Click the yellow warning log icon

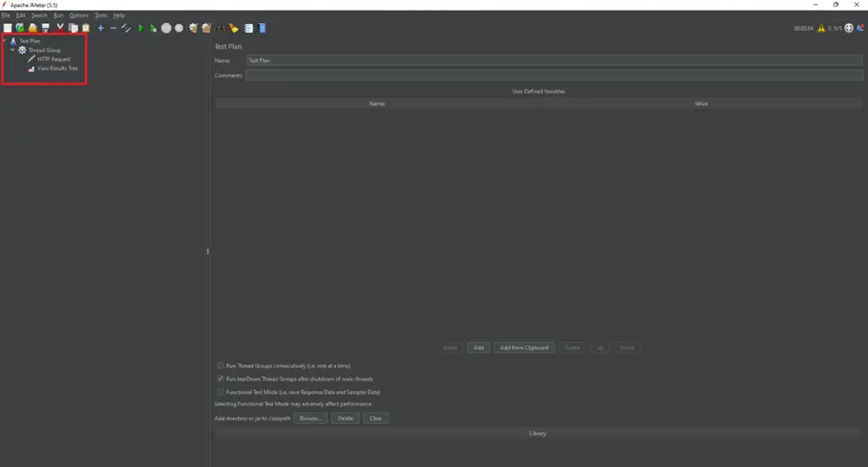click(x=821, y=28)
